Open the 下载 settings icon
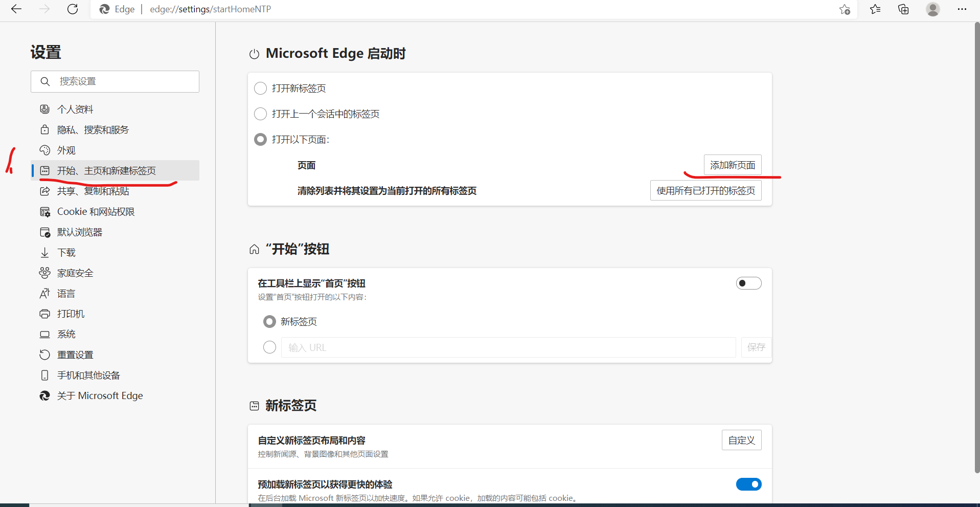The width and height of the screenshot is (980, 507). click(x=44, y=252)
